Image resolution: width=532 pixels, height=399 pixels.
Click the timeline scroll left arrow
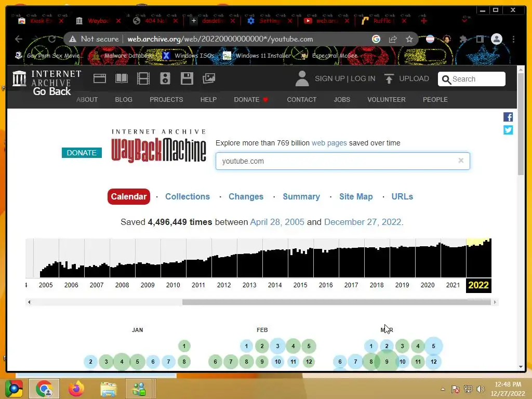pyautogui.click(x=29, y=302)
